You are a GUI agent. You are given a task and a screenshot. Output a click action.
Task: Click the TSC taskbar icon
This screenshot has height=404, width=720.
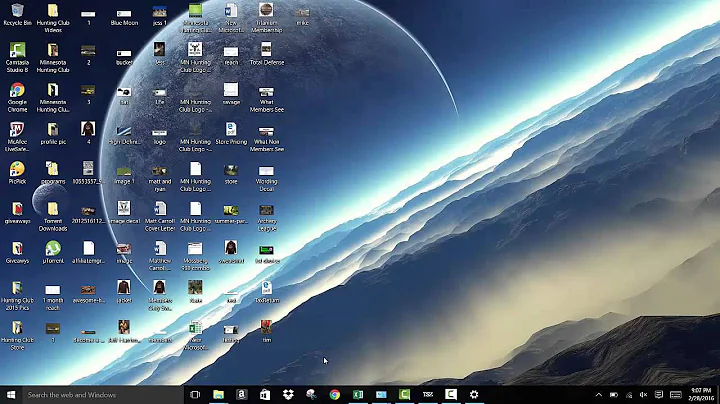(428, 394)
